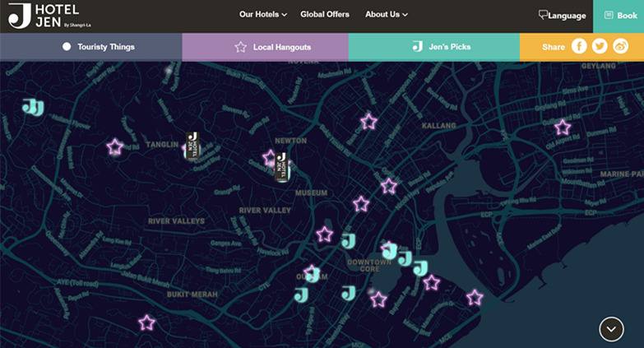Share the map on Weibo
Viewport: 644px width, 348px height.
pos(621,46)
